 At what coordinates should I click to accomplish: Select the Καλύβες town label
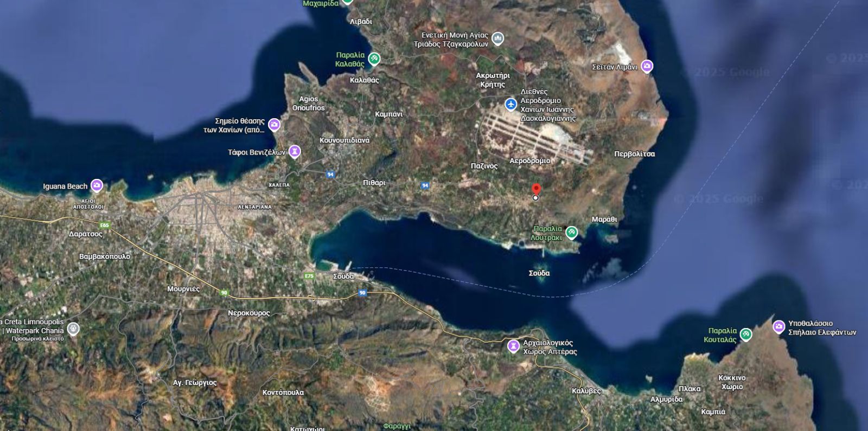pos(586,391)
